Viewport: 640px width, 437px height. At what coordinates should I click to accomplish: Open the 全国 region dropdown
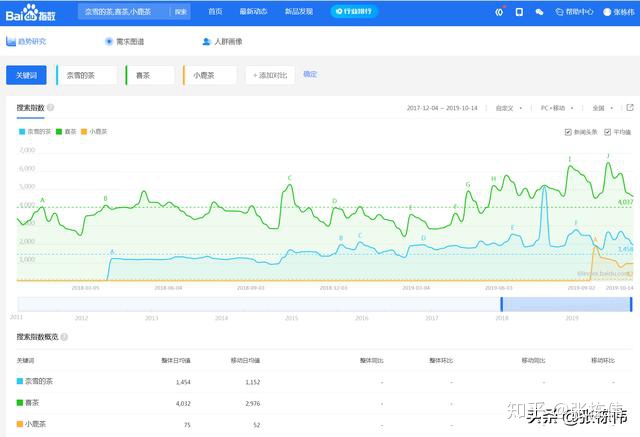coord(601,107)
